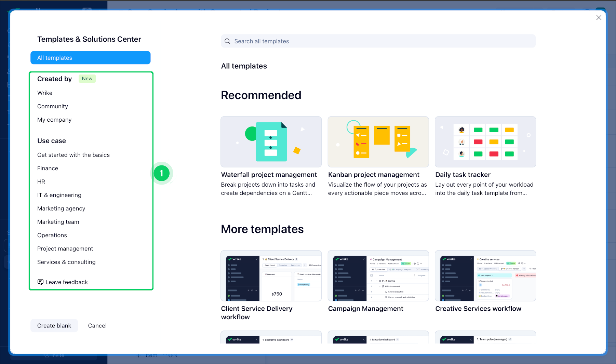
Task: Select the Campaign Management template preview
Action: pyautogui.click(x=378, y=276)
